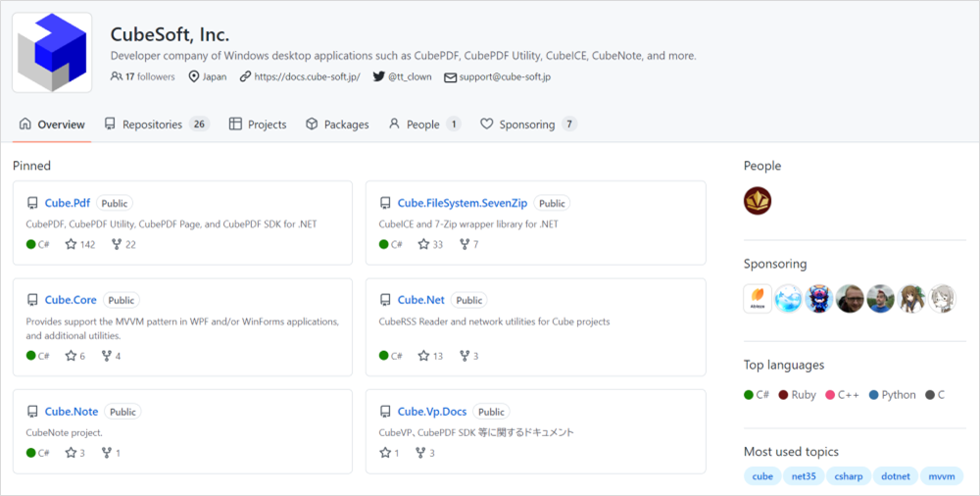Click the Cube.Pdf description text
The image size is (980, 496).
tap(171, 223)
